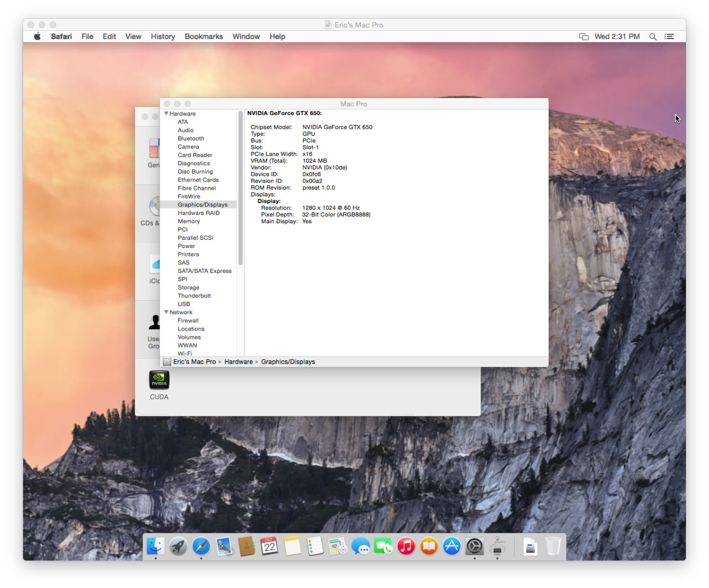Open Finder from the Dock
The height and width of the screenshot is (588, 709).
point(155,546)
